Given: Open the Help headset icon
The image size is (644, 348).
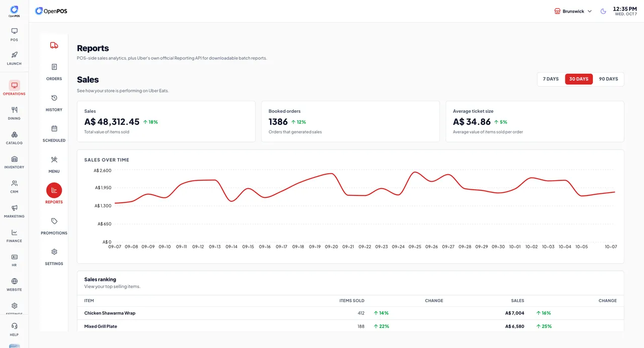Looking at the screenshot, I should click(14, 326).
